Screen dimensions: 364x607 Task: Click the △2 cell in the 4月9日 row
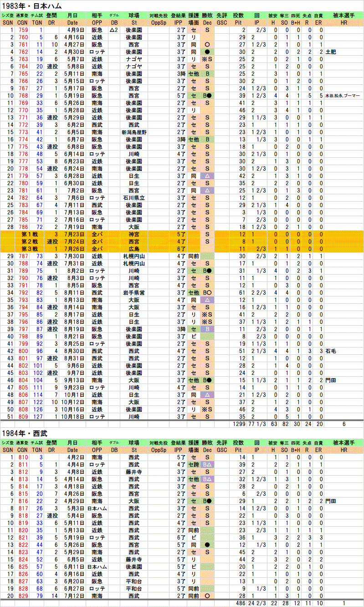pyautogui.click(x=114, y=31)
